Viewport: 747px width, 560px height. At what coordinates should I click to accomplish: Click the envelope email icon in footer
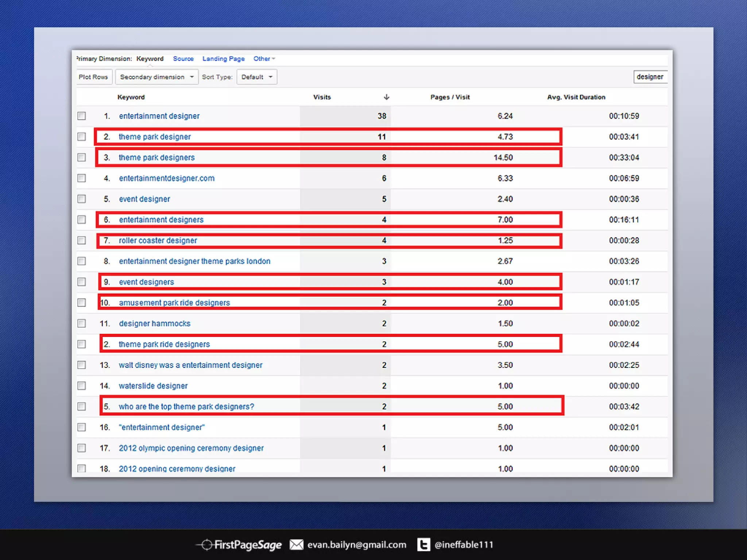pos(296,545)
